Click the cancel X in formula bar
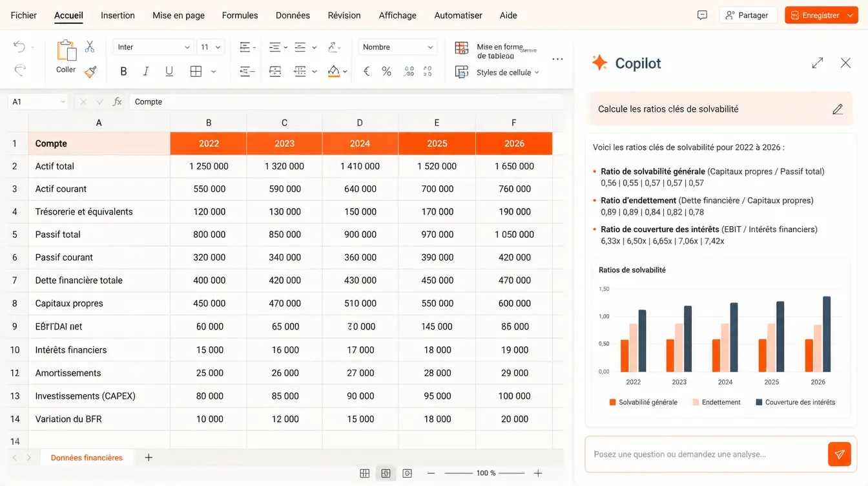The height and width of the screenshot is (486, 868). 83,101
